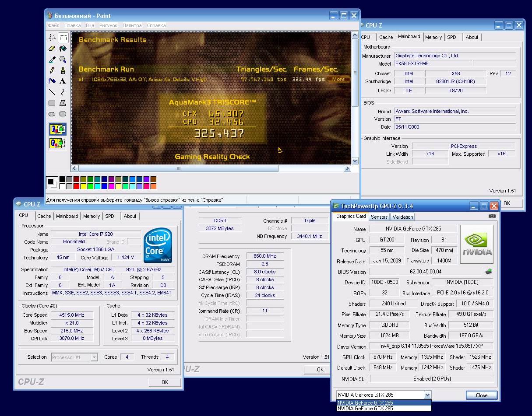This screenshot has width=532, height=416.
Task: Enable opaque selection mode in Paint options
Action: (58, 129)
